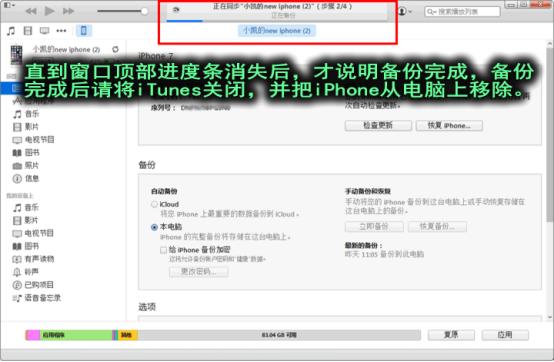
Task: Click the 应用 button at the bottom
Action: pyautogui.click(x=505, y=335)
